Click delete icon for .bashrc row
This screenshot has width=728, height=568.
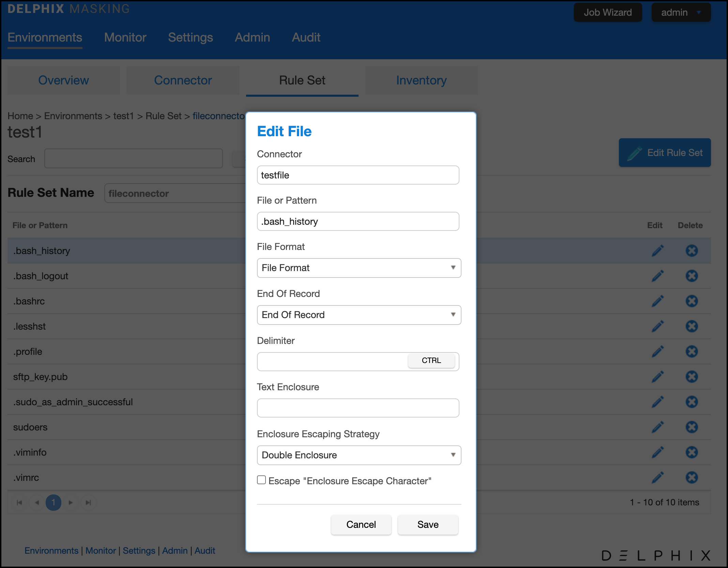pos(692,301)
